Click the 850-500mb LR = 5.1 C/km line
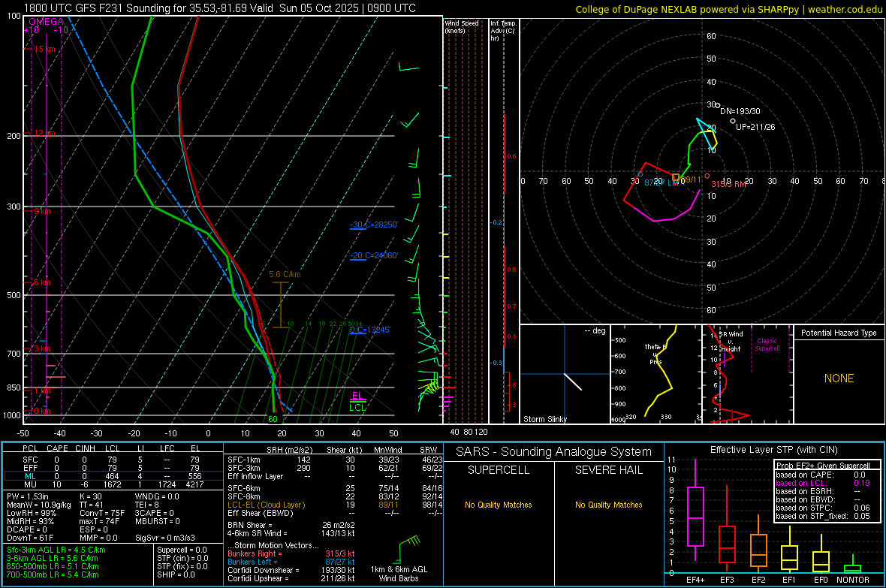886x588 pixels. pyautogui.click(x=53, y=566)
